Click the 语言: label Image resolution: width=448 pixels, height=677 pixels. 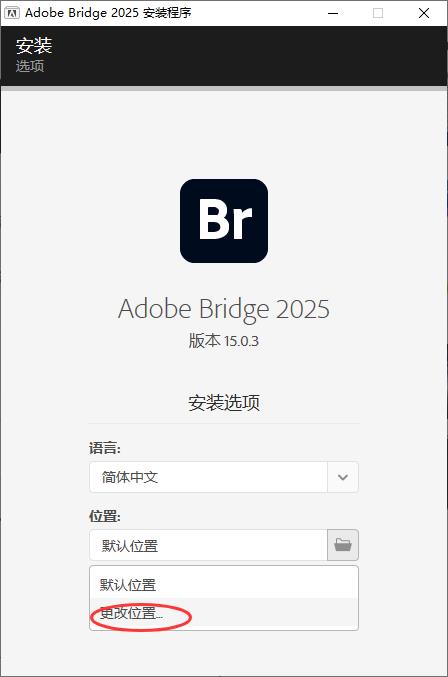pyautogui.click(x=105, y=448)
